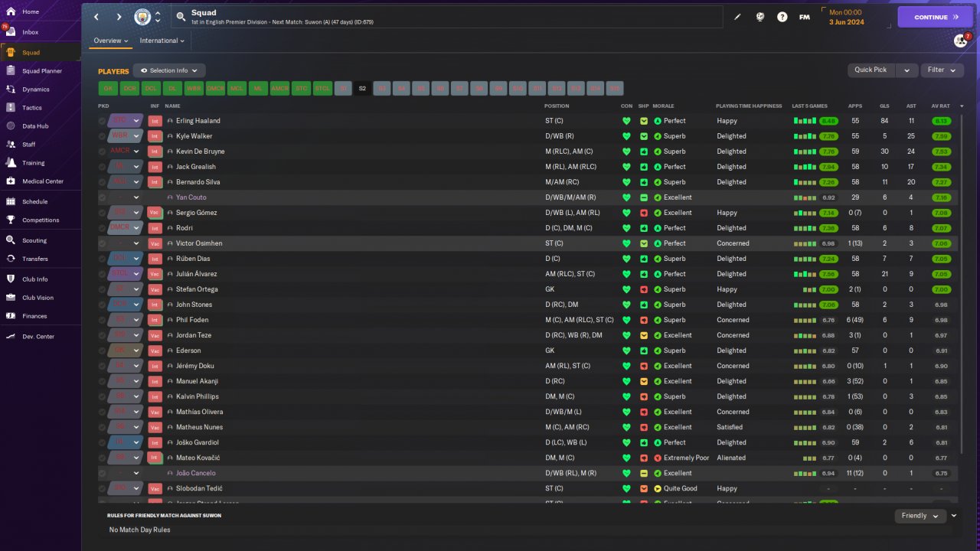This screenshot has height=551, width=980.
Task: Open the world globe icon
Action: click(x=759, y=17)
